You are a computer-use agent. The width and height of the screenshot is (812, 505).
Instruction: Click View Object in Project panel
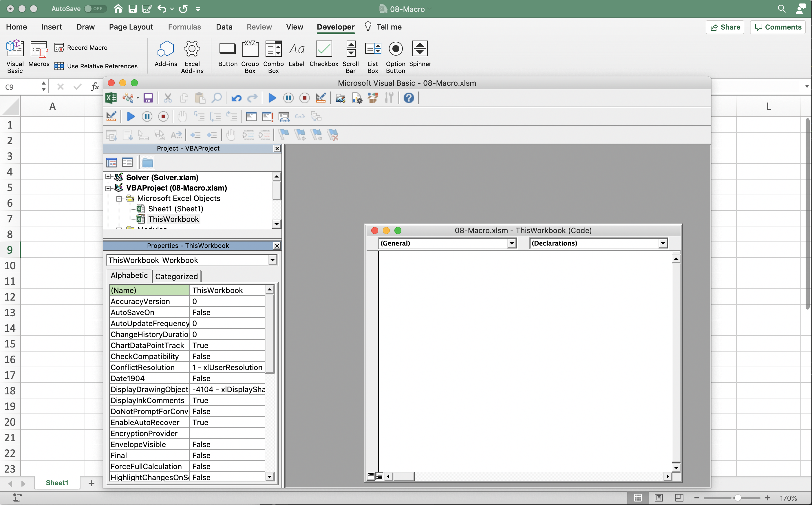(x=127, y=163)
